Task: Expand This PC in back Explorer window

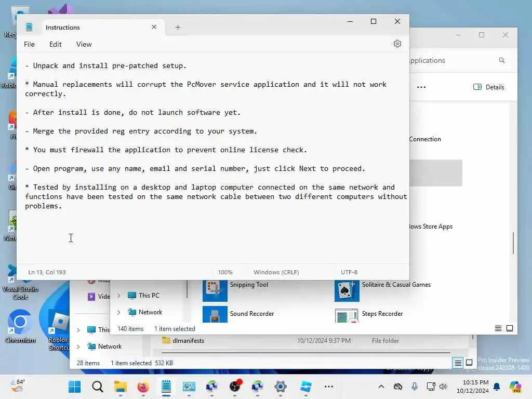Action: [x=78, y=330]
